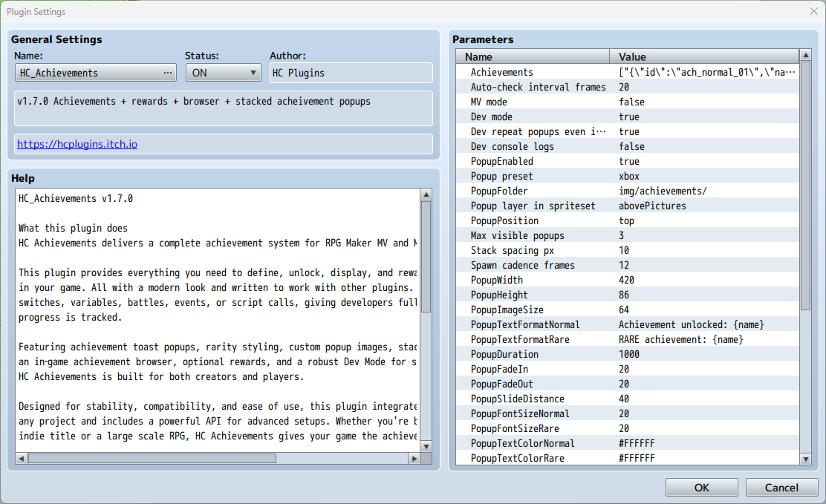Viewport: 826px width, 504px height.
Task: Select the Stack spacing px parameter
Action: [x=628, y=250]
